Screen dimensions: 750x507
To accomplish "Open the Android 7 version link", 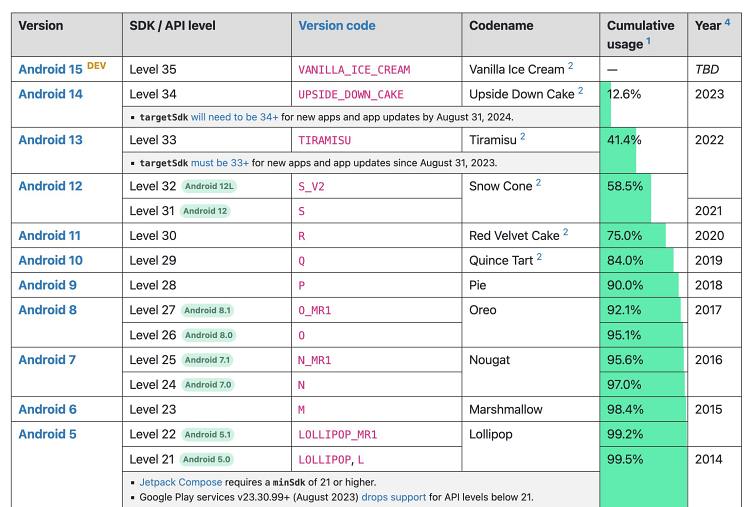I will [x=47, y=360].
